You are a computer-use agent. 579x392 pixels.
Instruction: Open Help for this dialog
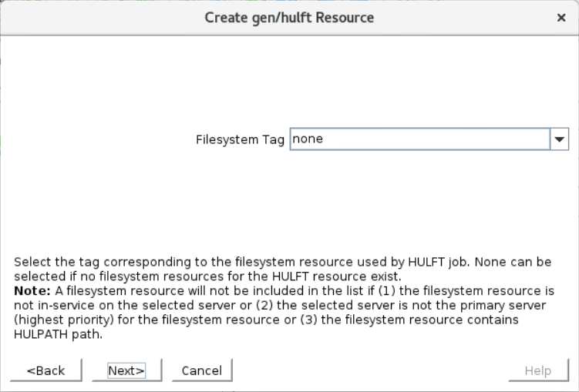[x=538, y=370]
